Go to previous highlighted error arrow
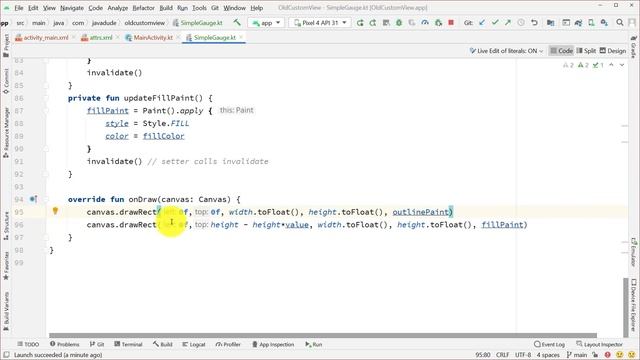This screenshot has width=640, height=360. (x=611, y=65)
